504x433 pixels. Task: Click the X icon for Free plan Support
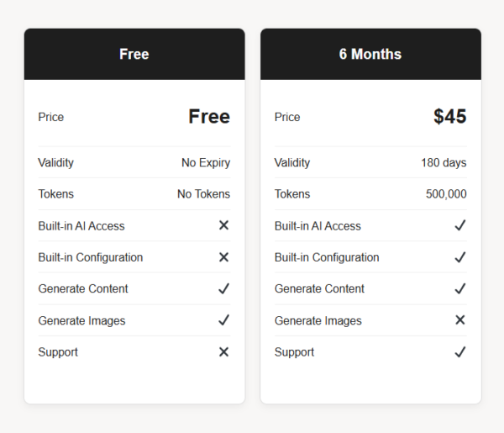pos(223,352)
